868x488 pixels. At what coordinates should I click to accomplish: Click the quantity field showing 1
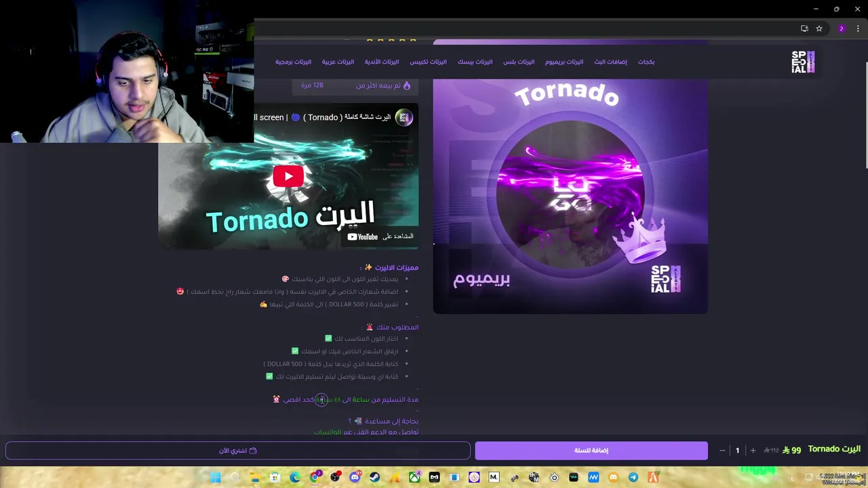(x=738, y=450)
